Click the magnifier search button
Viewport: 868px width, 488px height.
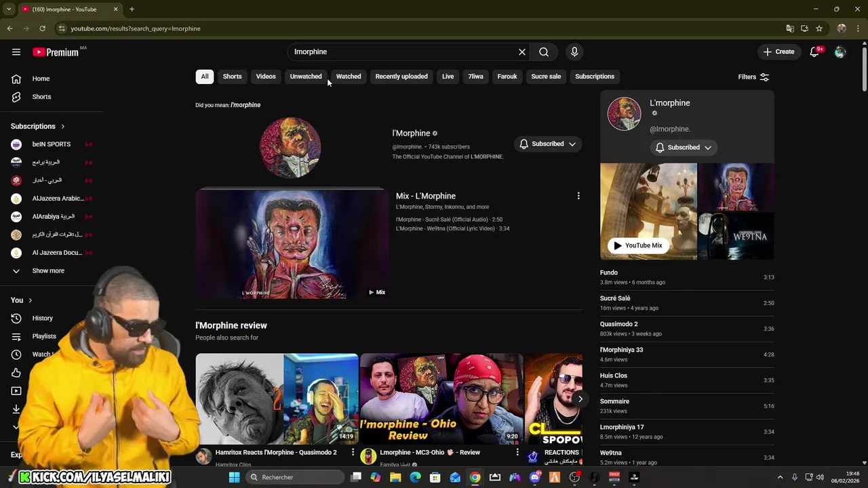(x=544, y=52)
